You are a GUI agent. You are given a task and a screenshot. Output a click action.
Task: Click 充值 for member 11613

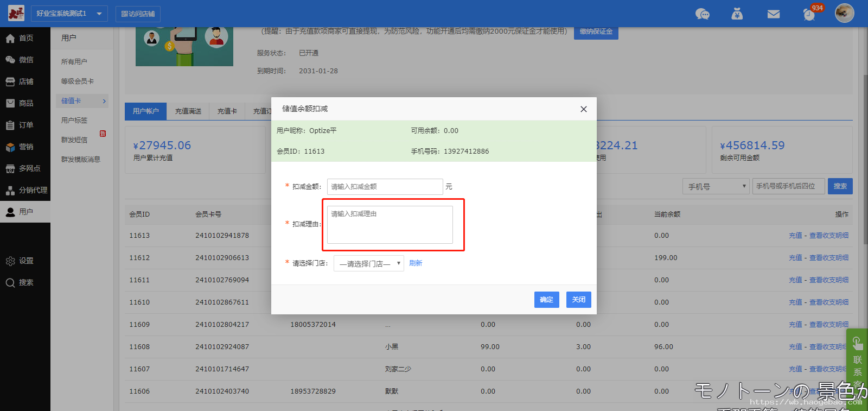tap(795, 236)
